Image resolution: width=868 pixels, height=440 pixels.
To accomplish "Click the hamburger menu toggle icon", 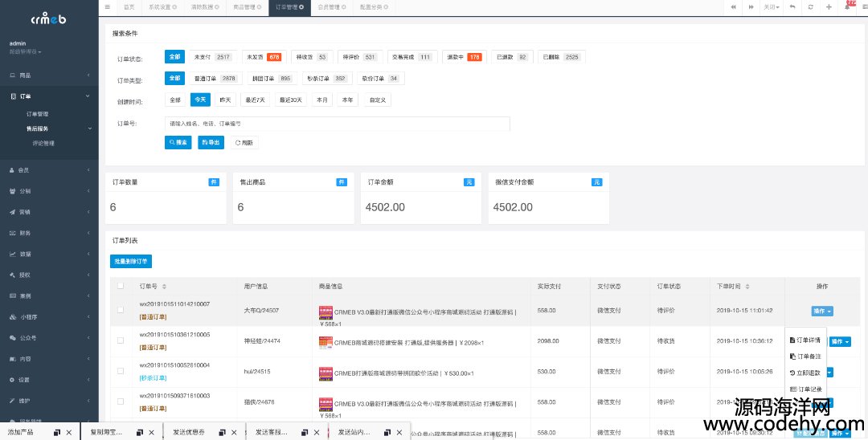I will (x=108, y=6).
